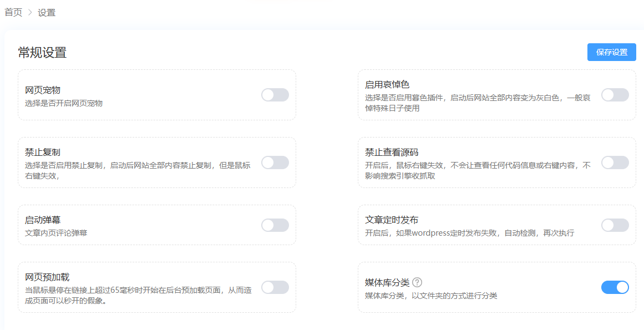Click the 禁止查看源码 title text
This screenshot has width=644, height=330.
[392, 153]
